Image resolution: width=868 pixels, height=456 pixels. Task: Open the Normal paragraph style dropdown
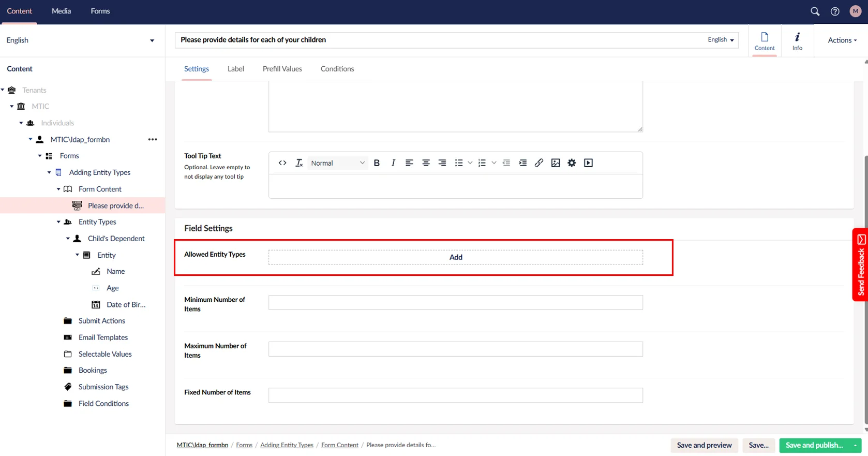(x=338, y=163)
